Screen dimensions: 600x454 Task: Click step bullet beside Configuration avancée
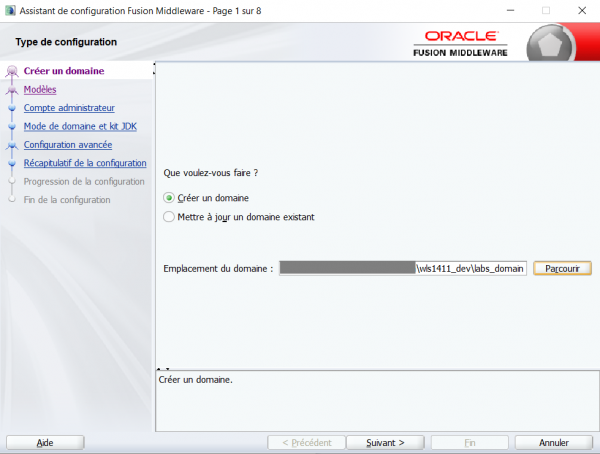[x=12, y=145]
